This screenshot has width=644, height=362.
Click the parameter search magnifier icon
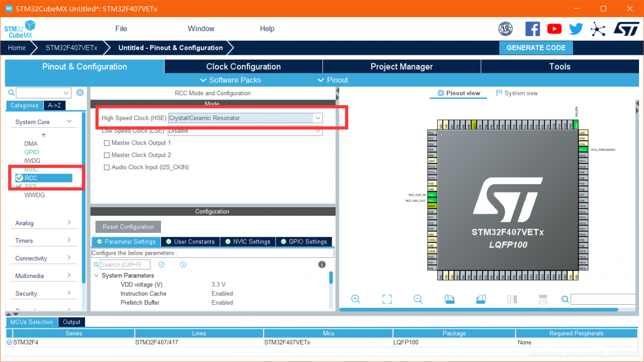coord(96,264)
